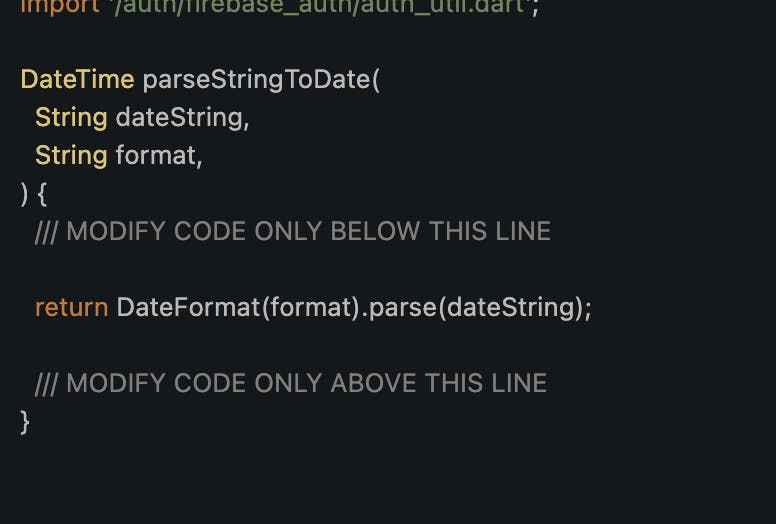The image size is (776, 524).
Task: Click the DateTime return type keyword
Action: [77, 79]
